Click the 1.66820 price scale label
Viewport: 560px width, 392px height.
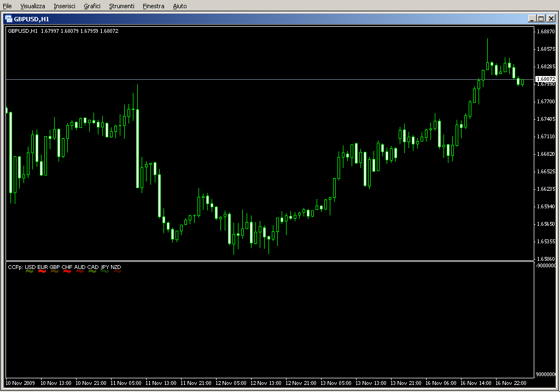coord(546,154)
